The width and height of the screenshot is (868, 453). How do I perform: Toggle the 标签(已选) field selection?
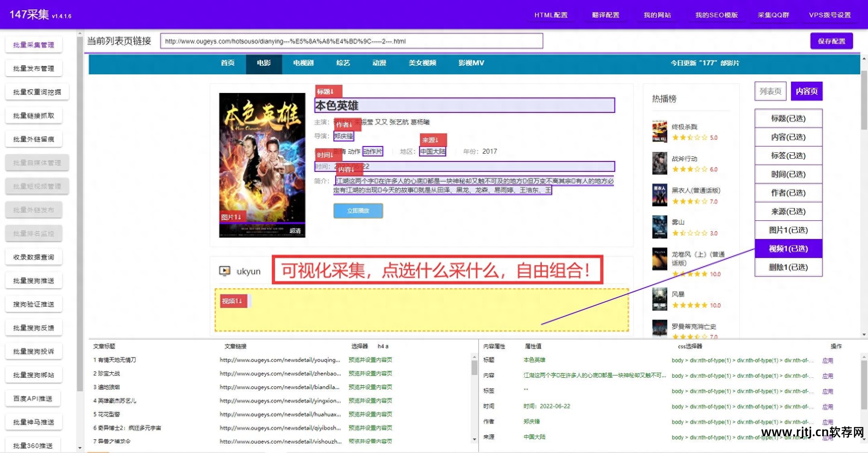click(x=788, y=156)
